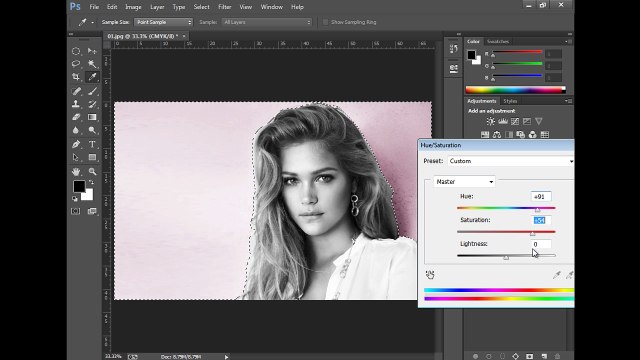This screenshot has width=640, height=360.
Task: Open the Color panel flyout menu
Action: tap(568, 42)
